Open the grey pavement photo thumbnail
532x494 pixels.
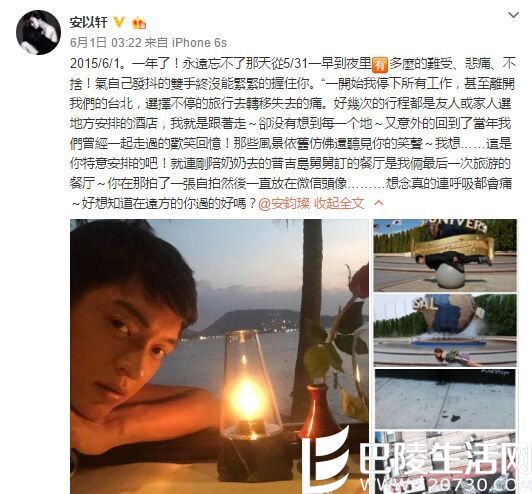point(445,399)
